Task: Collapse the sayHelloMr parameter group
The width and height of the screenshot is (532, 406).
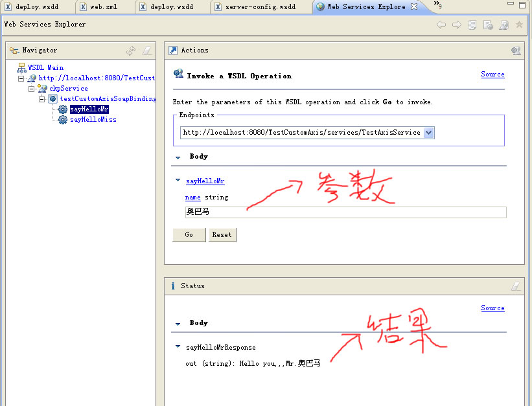Action: [178, 180]
